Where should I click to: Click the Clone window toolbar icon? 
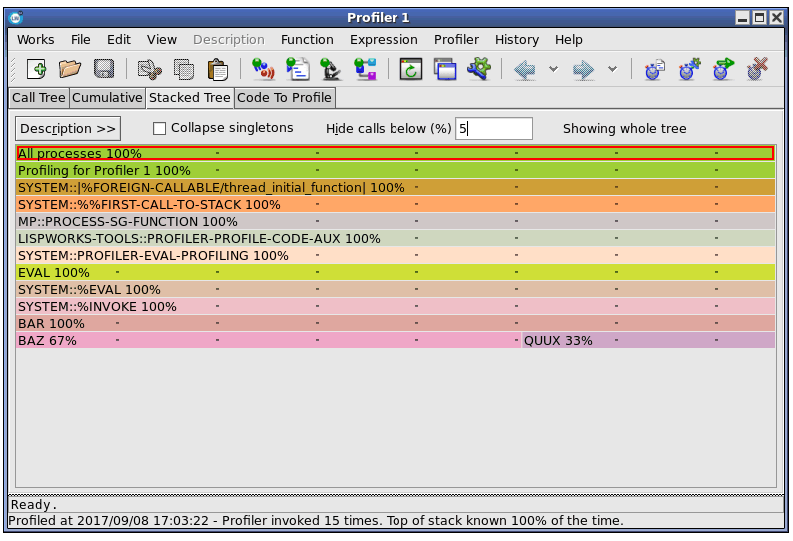pyautogui.click(x=445, y=69)
